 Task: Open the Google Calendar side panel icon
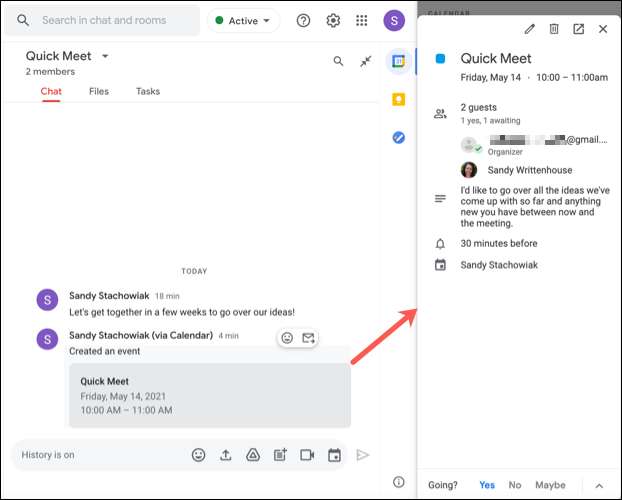[398, 61]
